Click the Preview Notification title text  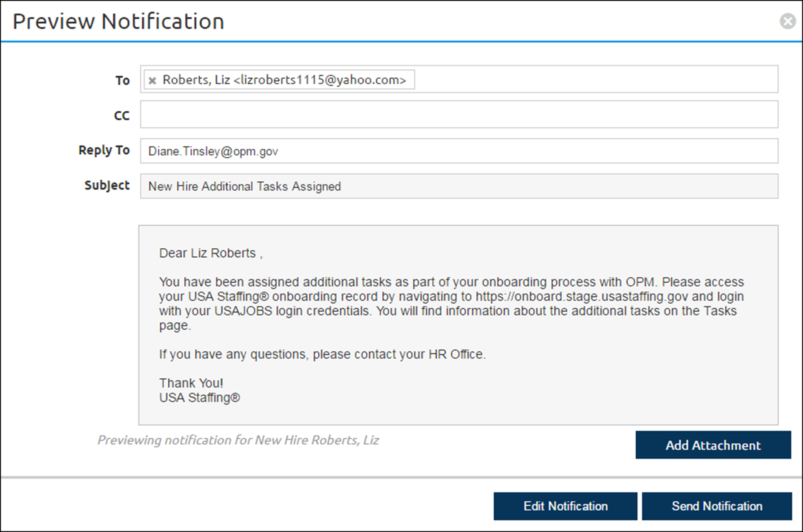click(118, 21)
